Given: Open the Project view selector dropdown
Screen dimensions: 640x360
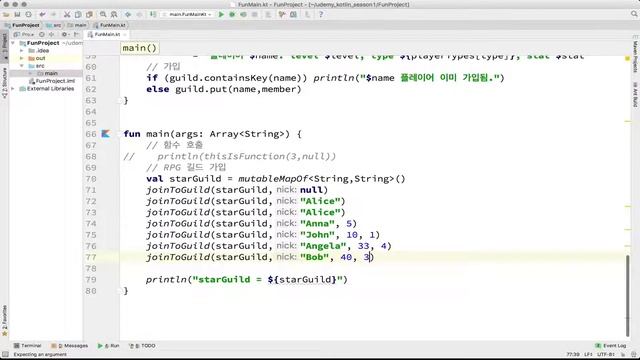Looking at the screenshot, I should coord(24,35).
